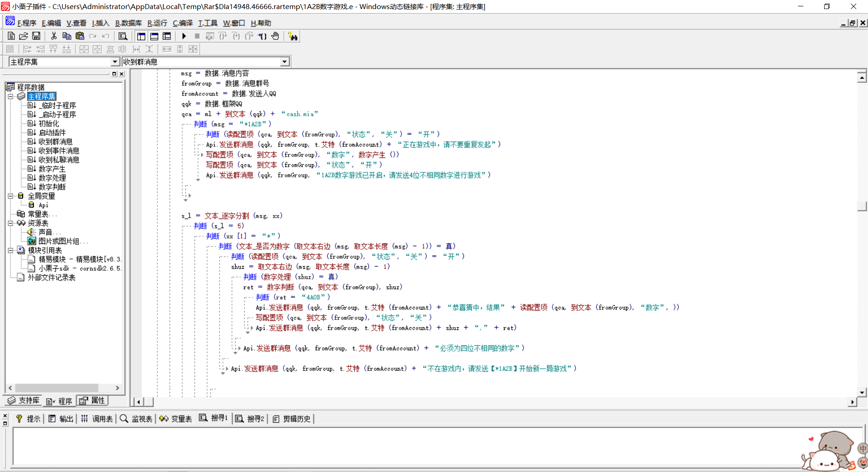Collapse the 全局变量 tree node
Viewport: 868px width, 472px height.
tap(10, 196)
